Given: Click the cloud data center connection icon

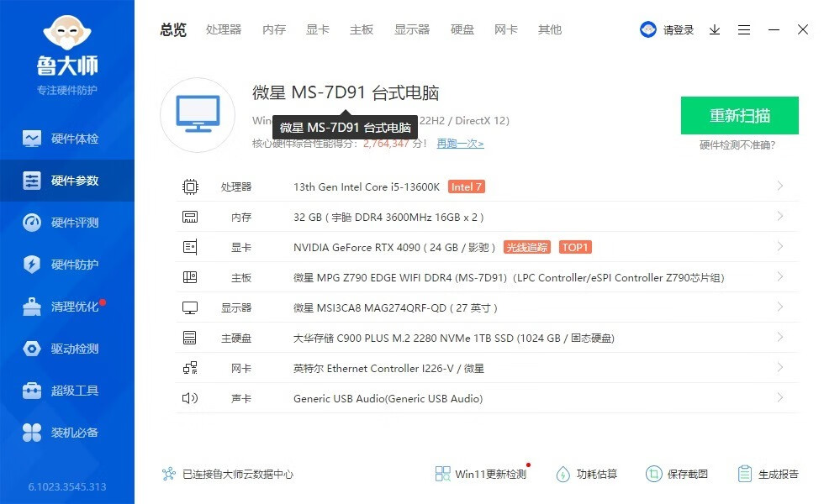Looking at the screenshot, I should [x=169, y=474].
